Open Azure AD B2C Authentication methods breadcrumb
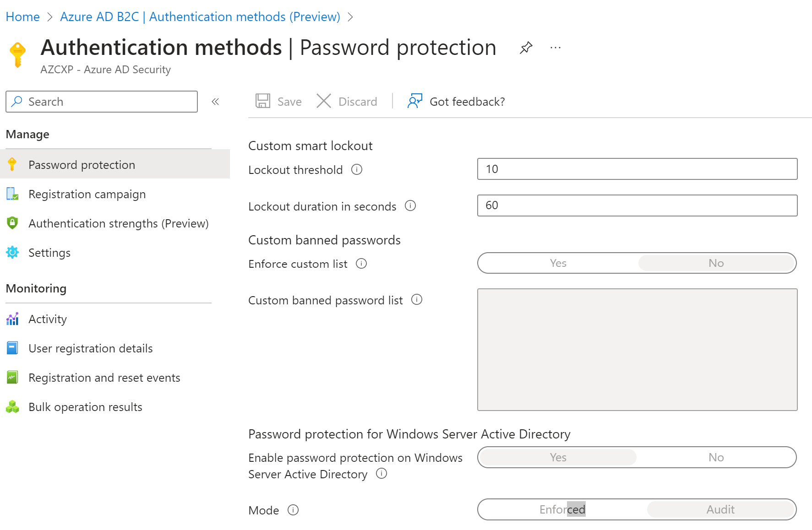The width and height of the screenshot is (812, 530). [200, 16]
